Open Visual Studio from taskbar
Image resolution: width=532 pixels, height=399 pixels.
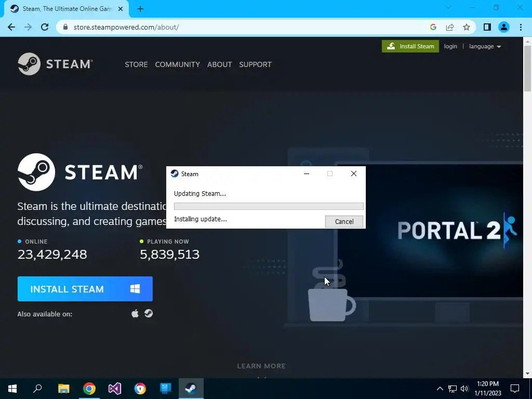click(x=115, y=389)
